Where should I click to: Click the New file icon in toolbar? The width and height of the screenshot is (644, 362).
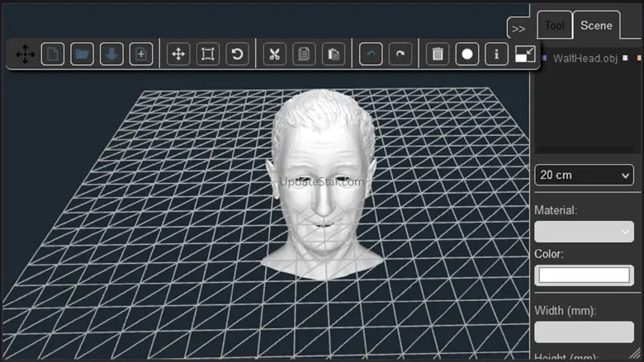point(53,54)
